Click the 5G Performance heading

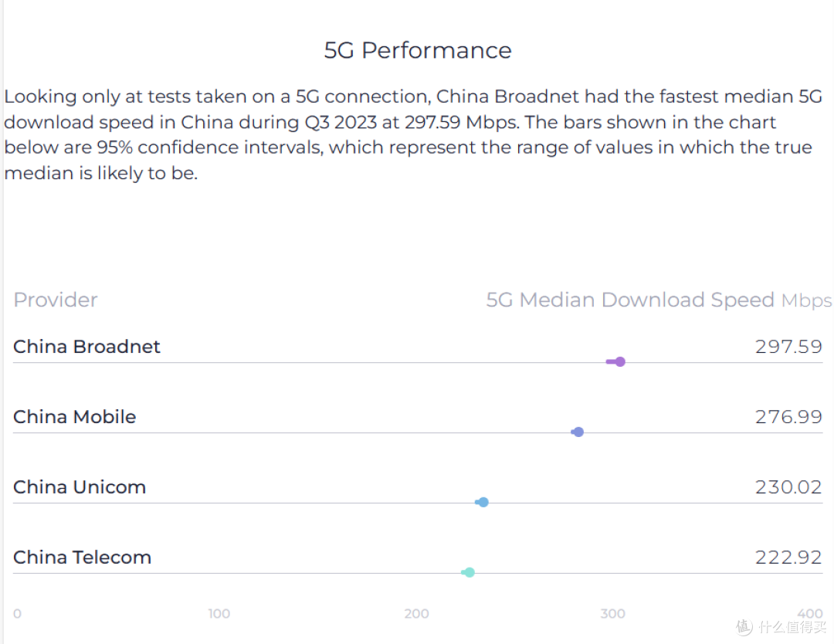[x=418, y=50]
